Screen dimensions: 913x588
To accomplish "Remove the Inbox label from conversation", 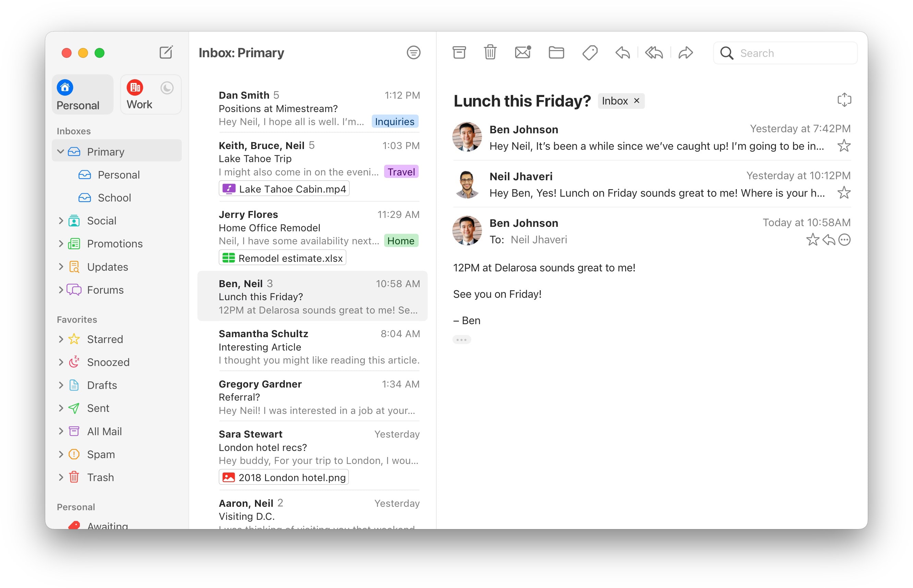I will tap(636, 101).
